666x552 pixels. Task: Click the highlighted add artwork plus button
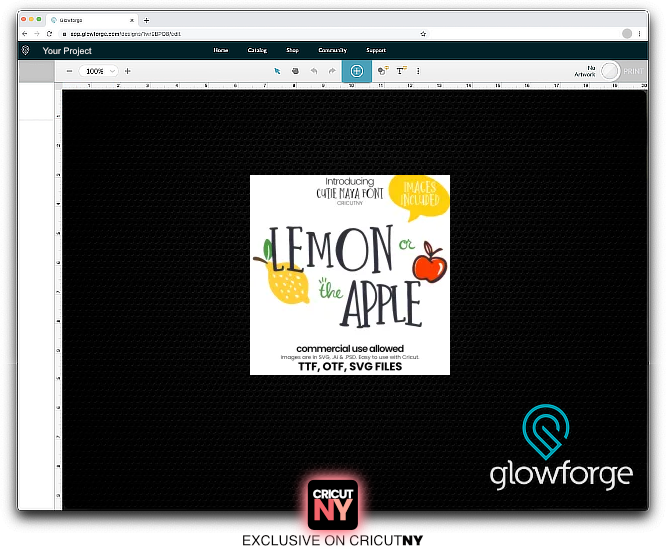tap(357, 71)
